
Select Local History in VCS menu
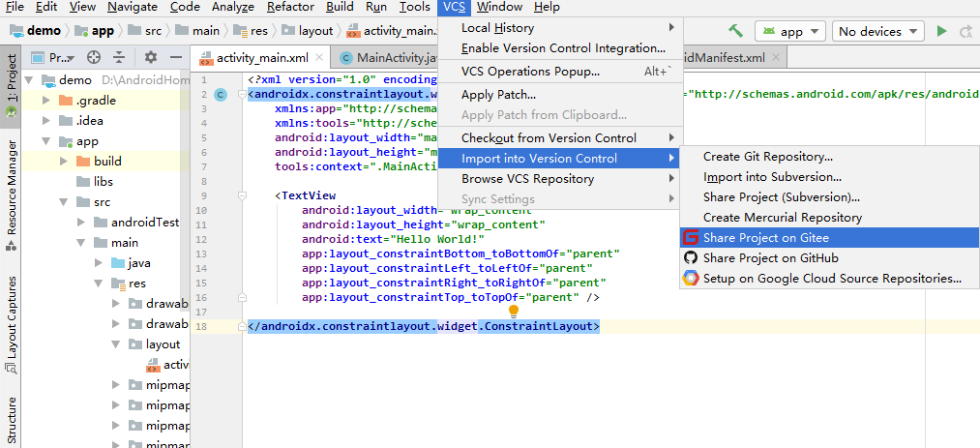pyautogui.click(x=561, y=27)
